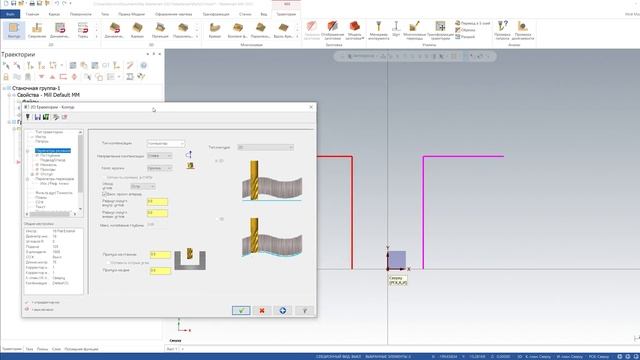Collapse the Станочная группа-1 tree node
The width and height of the screenshot is (640, 360).
(x=4, y=88)
